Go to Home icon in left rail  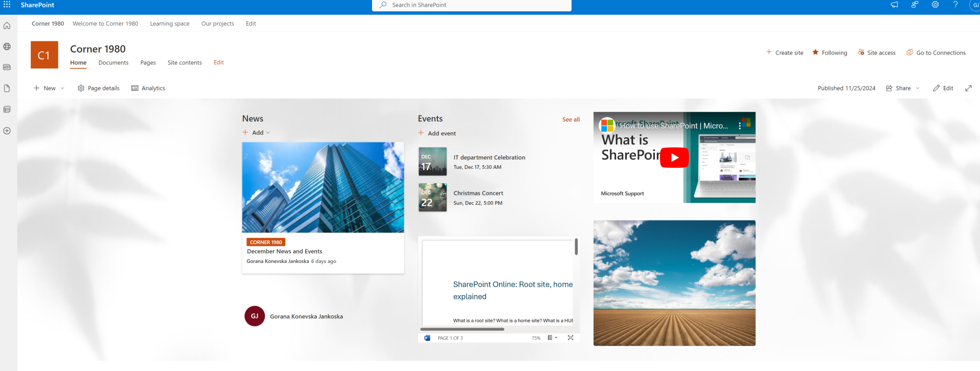click(x=7, y=26)
